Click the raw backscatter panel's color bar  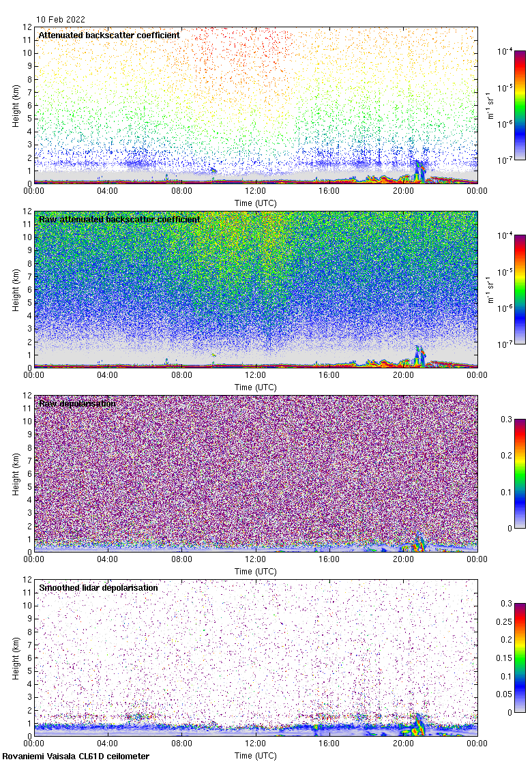[x=520, y=289]
